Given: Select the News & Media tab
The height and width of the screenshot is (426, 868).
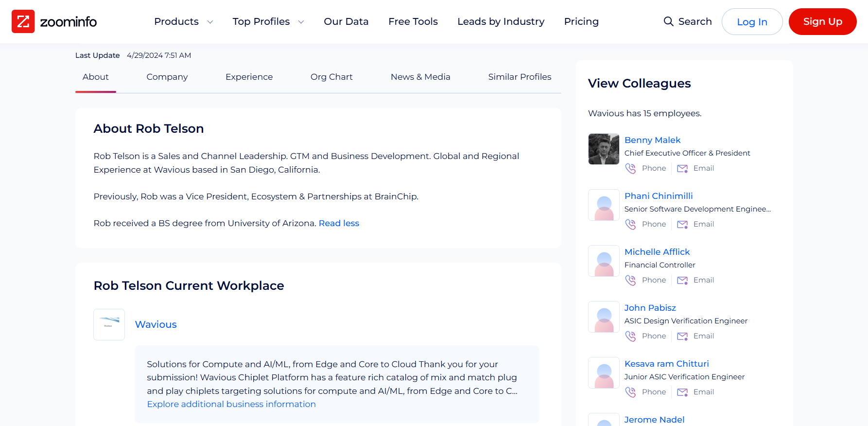Looking at the screenshot, I should click(x=420, y=77).
